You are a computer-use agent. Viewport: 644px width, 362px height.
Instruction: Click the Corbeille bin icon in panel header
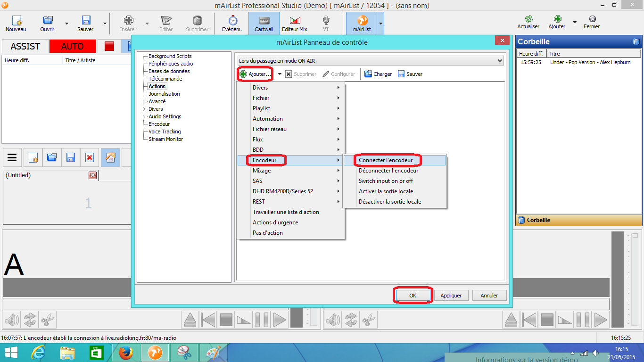tap(636, 41)
